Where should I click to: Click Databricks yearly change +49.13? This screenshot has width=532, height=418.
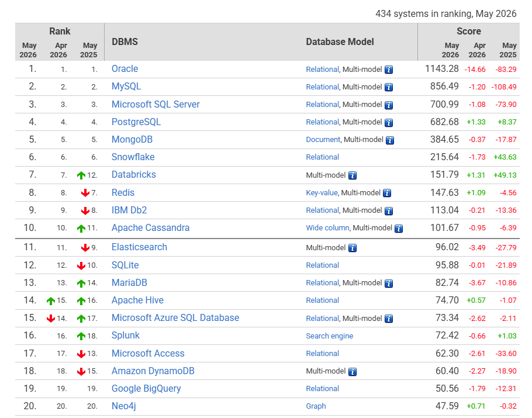505,175
